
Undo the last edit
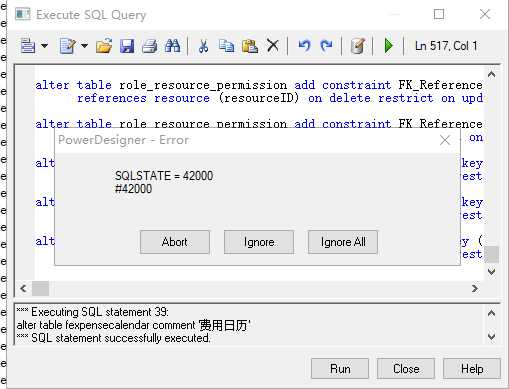tap(304, 46)
